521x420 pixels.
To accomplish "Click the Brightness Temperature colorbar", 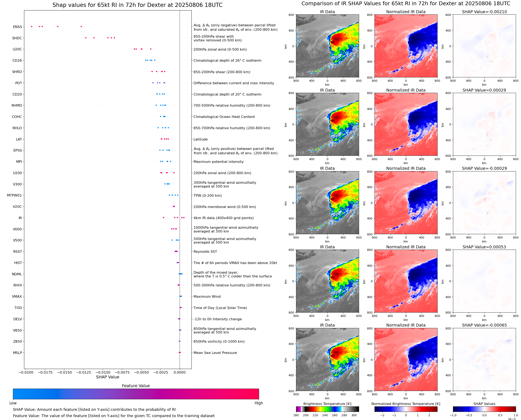I will tap(327, 409).
